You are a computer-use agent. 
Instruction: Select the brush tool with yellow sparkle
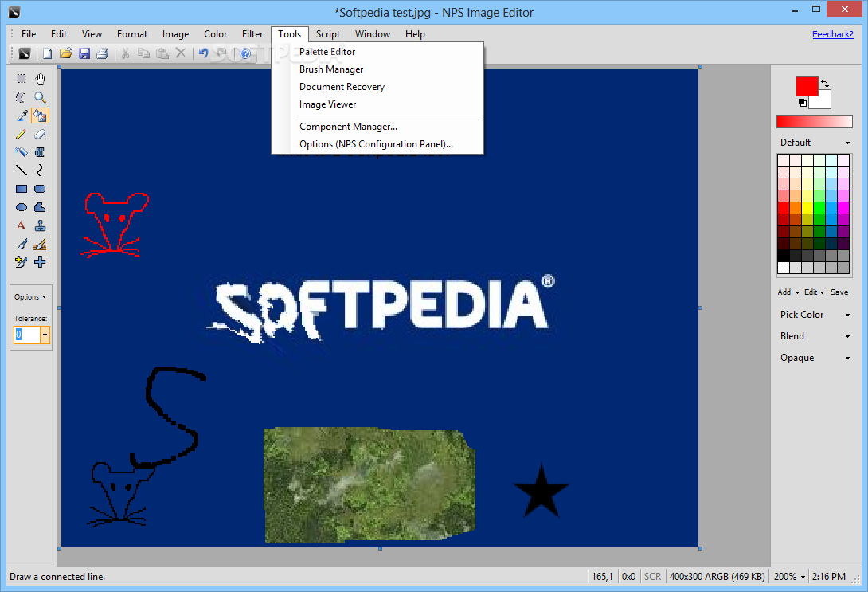click(21, 262)
